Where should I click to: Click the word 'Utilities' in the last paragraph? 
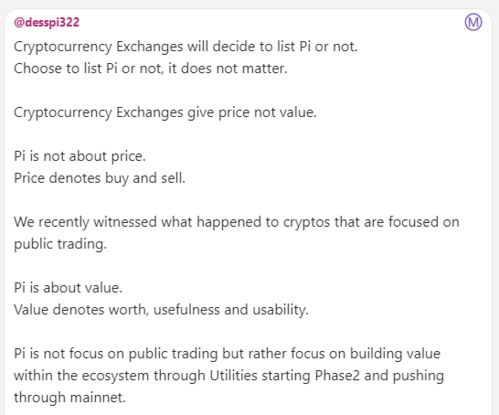tap(233, 376)
